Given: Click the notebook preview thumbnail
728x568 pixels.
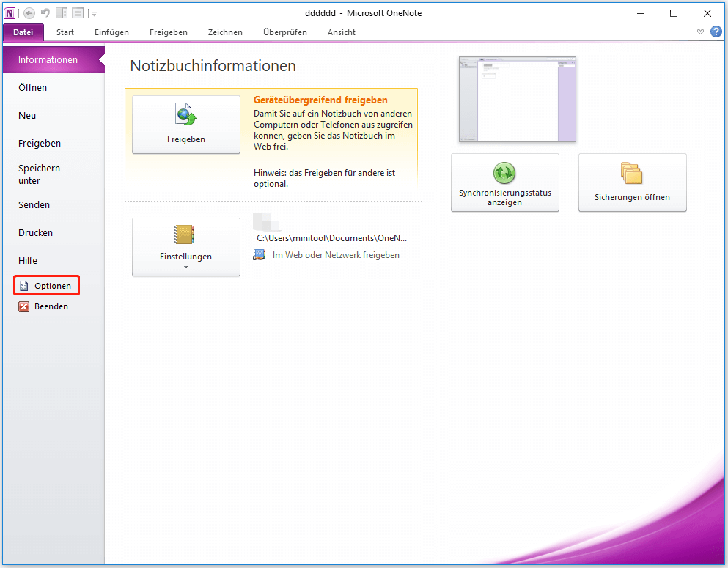Looking at the screenshot, I should coord(517,99).
